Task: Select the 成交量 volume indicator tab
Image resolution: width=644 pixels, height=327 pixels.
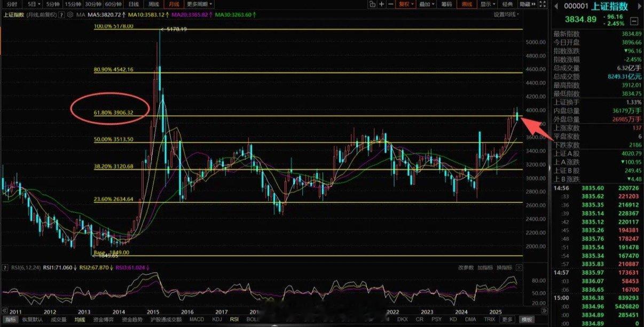Action: [58, 320]
